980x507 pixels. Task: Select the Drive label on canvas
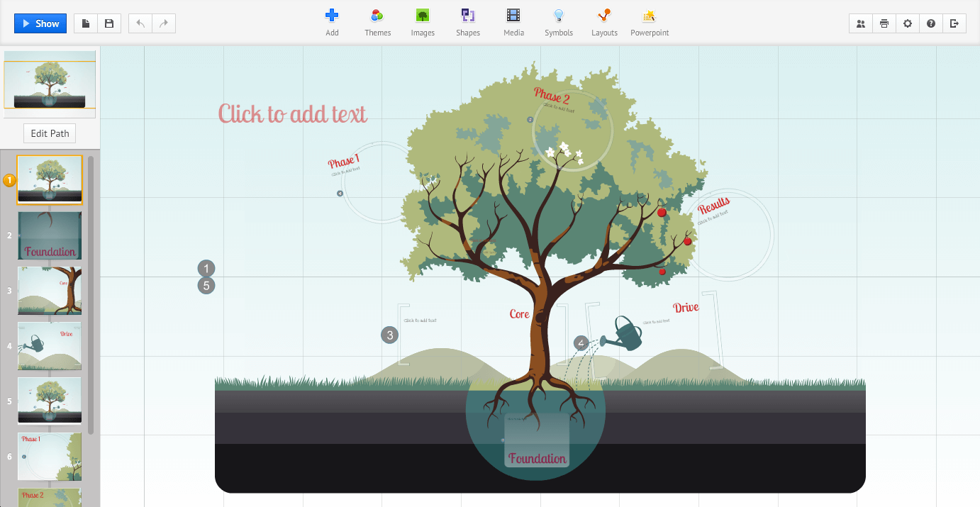[686, 307]
